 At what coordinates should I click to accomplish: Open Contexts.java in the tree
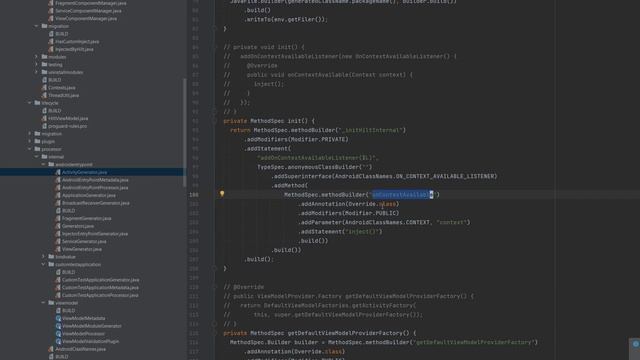pos(62,88)
